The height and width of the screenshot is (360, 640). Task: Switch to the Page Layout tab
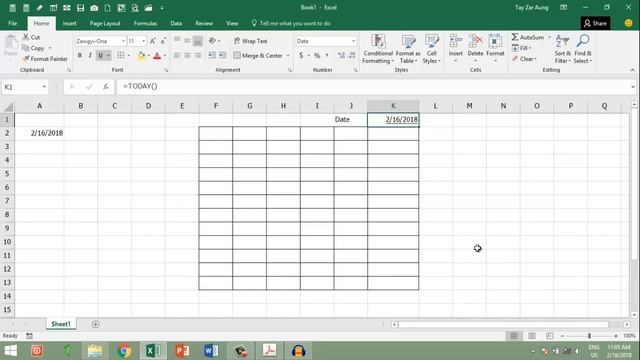(105, 23)
